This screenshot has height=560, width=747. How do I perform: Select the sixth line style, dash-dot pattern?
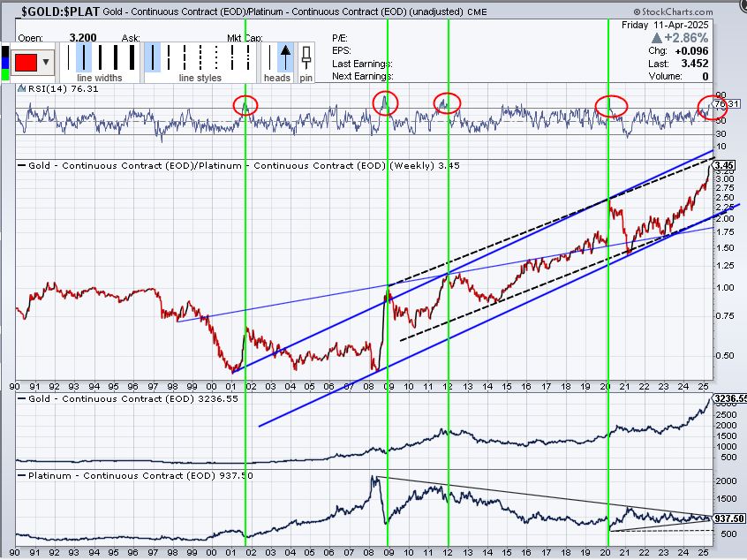232,57
